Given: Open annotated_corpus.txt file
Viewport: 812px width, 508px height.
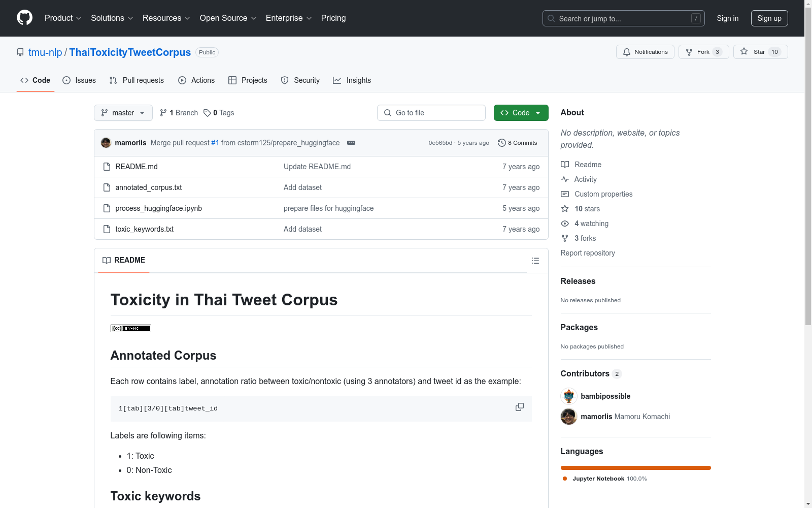Looking at the screenshot, I should coord(149,187).
